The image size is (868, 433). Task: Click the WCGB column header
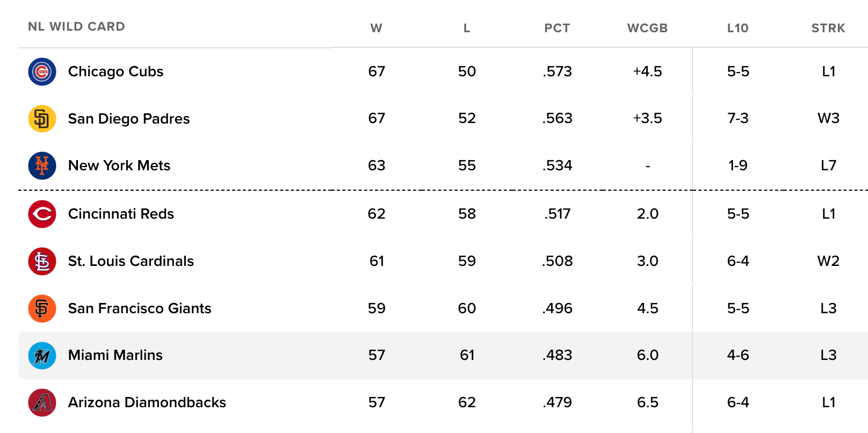[647, 28]
